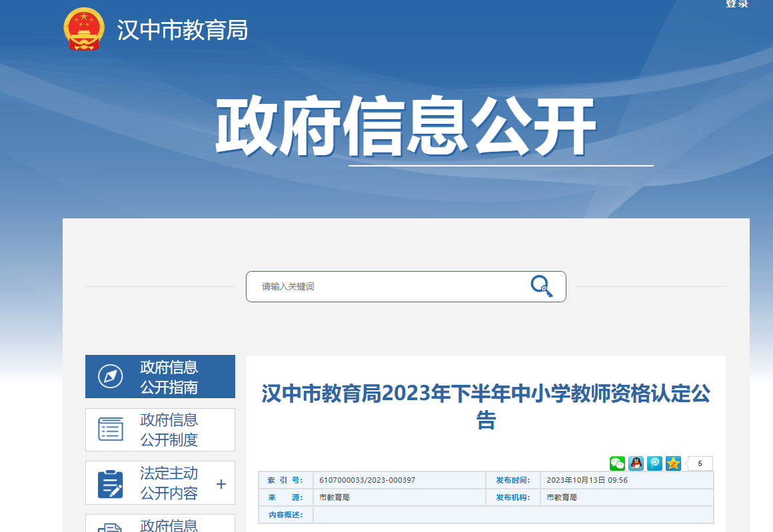
Task: Click the search magnifier icon
Action: pos(541,286)
